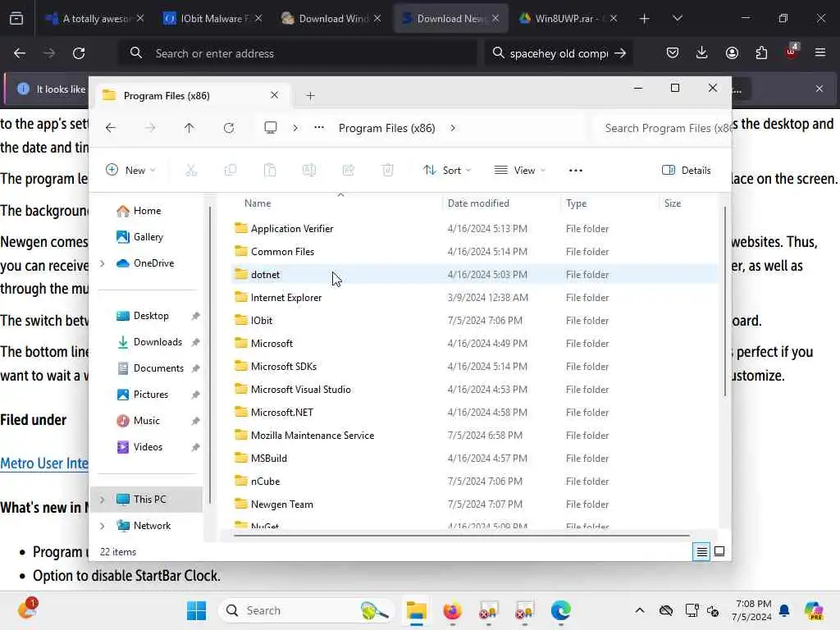Go back in File Explorer
Screen dimensions: 840x630
tap(111, 128)
